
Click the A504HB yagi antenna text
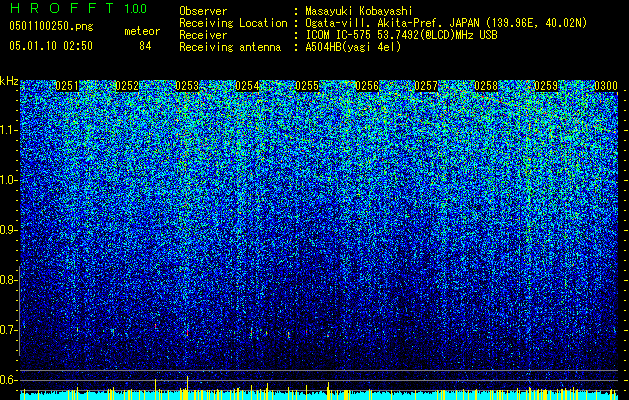coord(353,47)
